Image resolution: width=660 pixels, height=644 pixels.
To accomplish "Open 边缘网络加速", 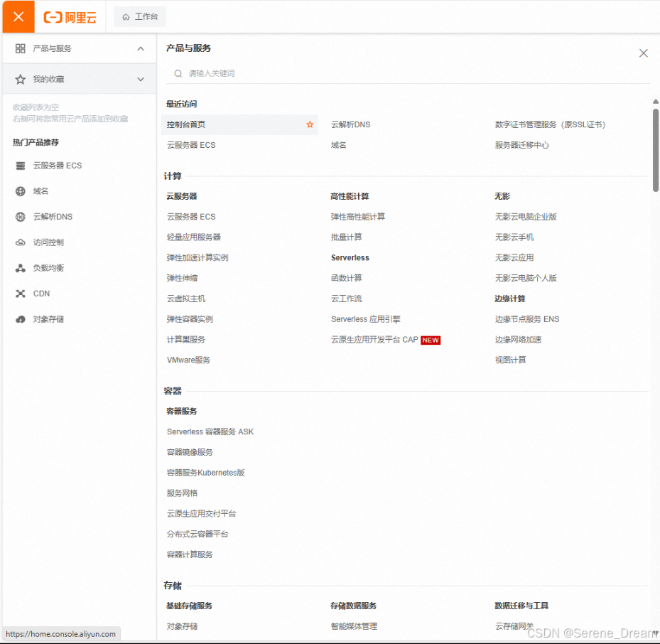I will coord(518,340).
